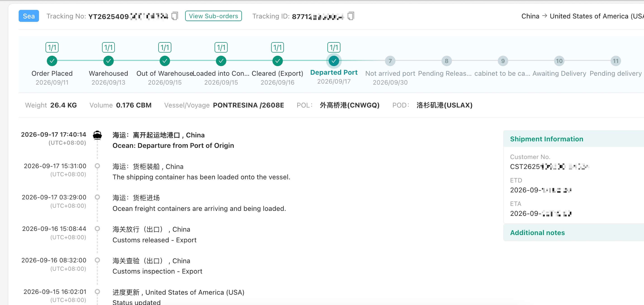
Task: Click the Customs inspection - Export entry
Action: pyautogui.click(x=157, y=271)
